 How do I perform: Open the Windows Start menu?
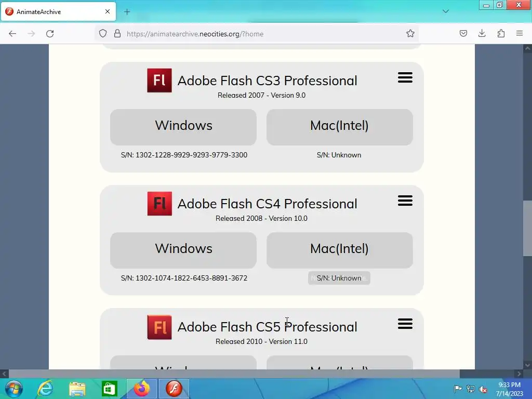[14, 389]
